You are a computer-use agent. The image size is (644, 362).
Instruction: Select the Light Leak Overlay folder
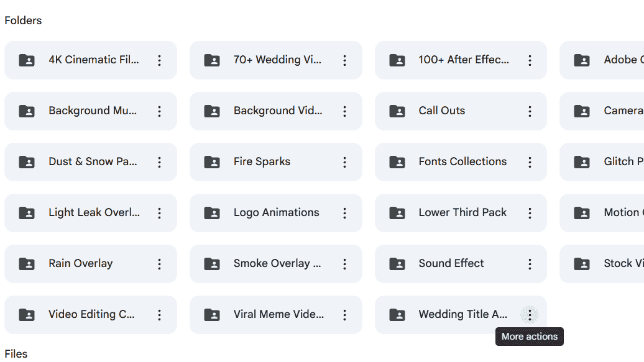[x=90, y=213]
